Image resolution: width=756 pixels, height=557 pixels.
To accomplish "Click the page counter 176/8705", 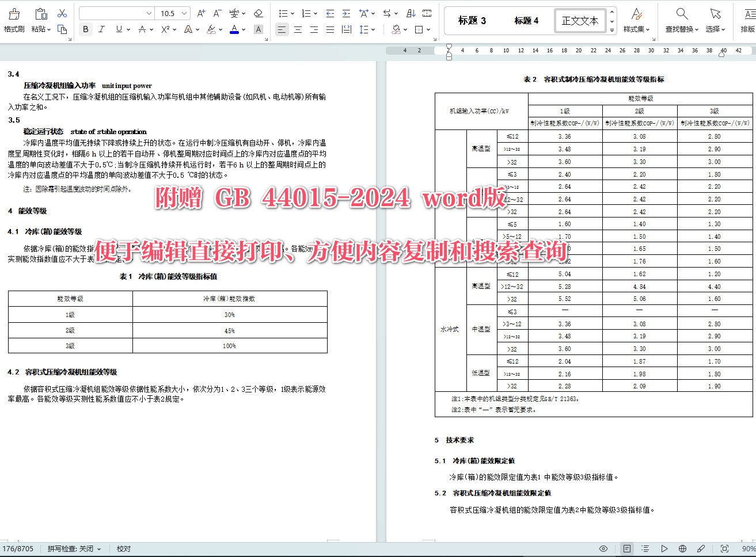I will tap(17, 548).
